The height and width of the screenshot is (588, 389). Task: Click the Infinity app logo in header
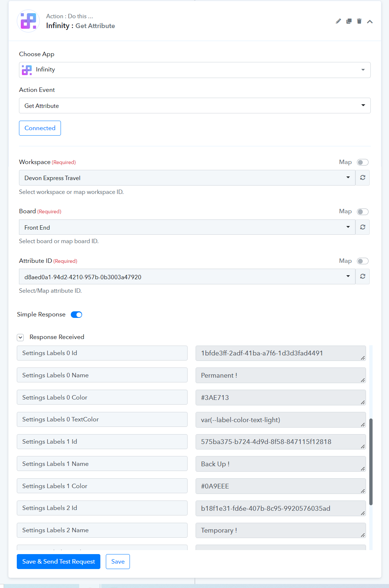[x=28, y=21]
